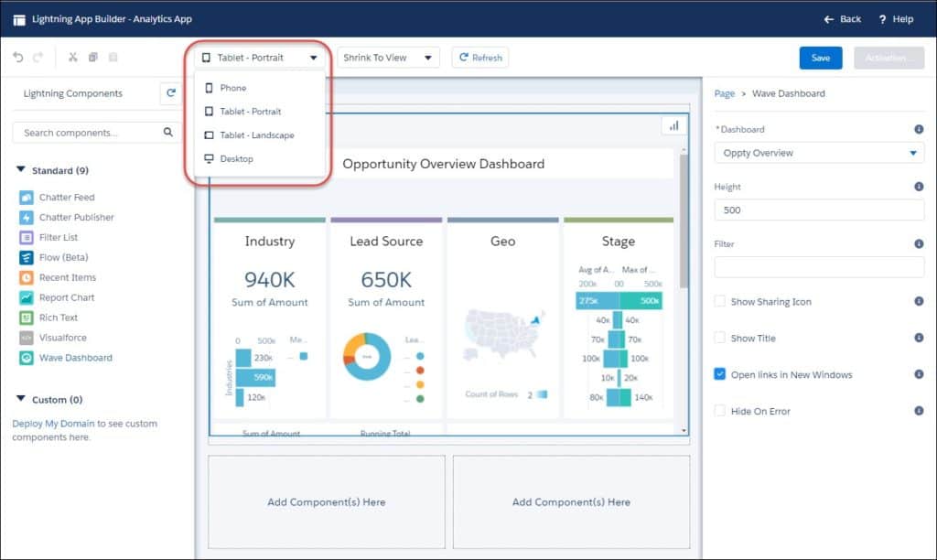Viewport: 937px width, 560px height.
Task: Refresh the Lightning Components list
Action: (x=171, y=93)
